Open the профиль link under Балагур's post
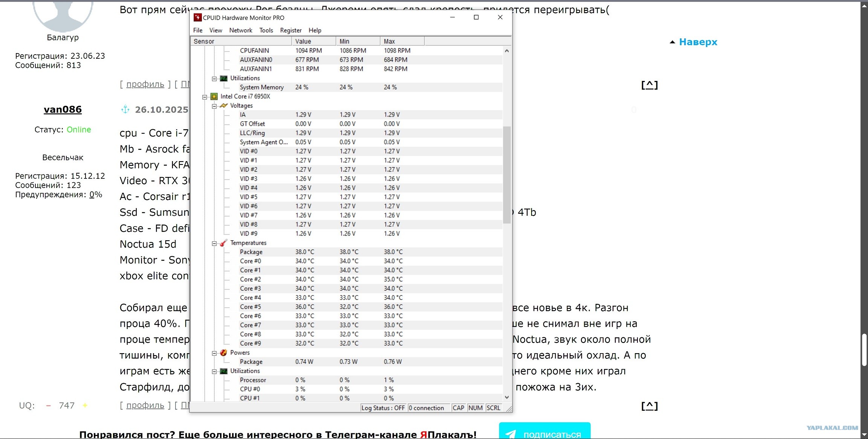 click(145, 84)
